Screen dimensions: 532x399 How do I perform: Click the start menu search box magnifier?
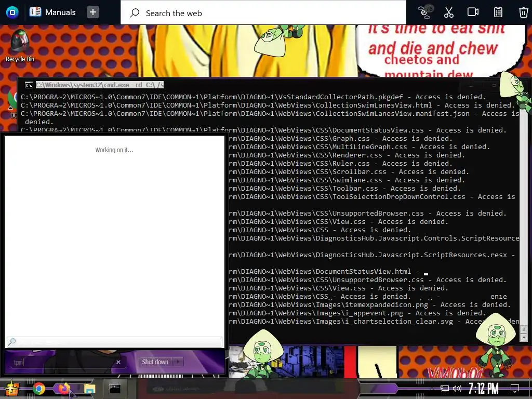coord(12,341)
